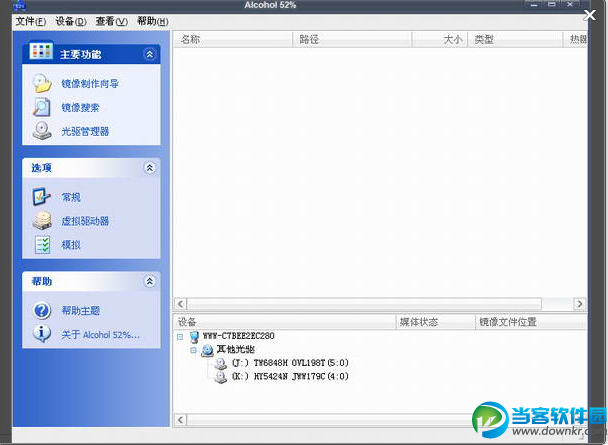608x445 pixels.
Task: Open 关于 Alcohol 52%... link
Action: pyautogui.click(x=100, y=335)
